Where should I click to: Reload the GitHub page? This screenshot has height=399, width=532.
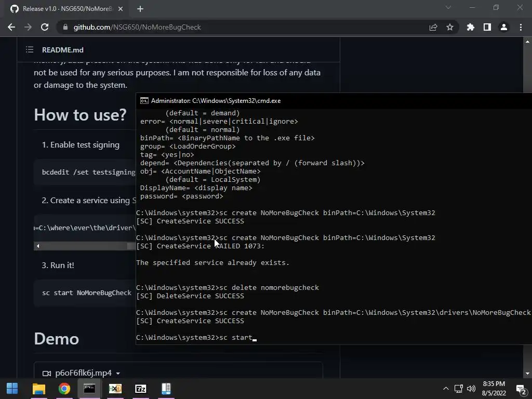coord(45,27)
